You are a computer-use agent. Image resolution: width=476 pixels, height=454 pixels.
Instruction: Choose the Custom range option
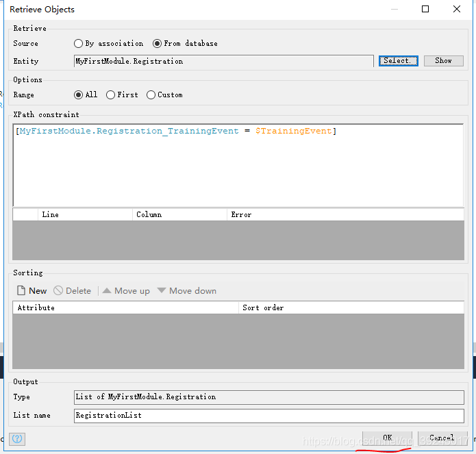(x=151, y=95)
